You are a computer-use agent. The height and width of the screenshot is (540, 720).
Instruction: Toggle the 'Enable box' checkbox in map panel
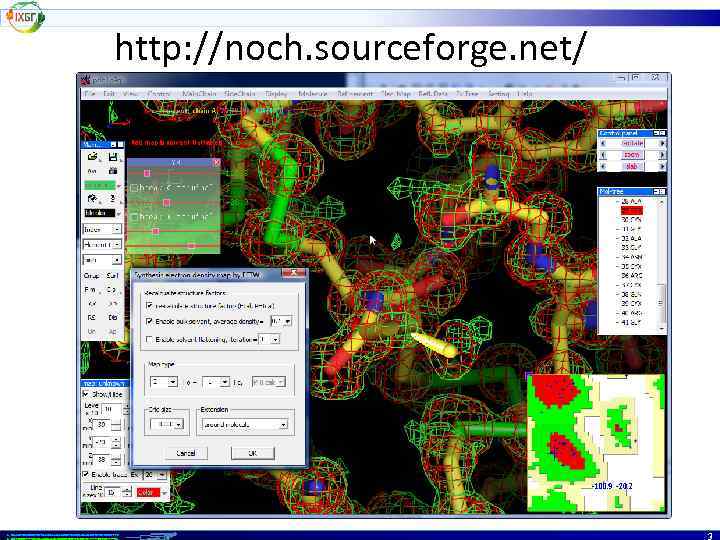click(86, 474)
